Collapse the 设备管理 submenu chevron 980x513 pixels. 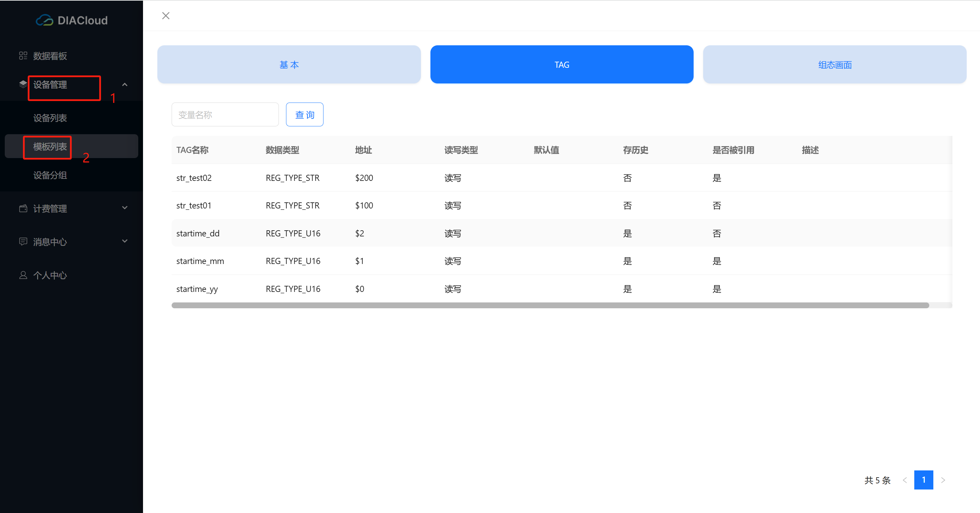125,84
